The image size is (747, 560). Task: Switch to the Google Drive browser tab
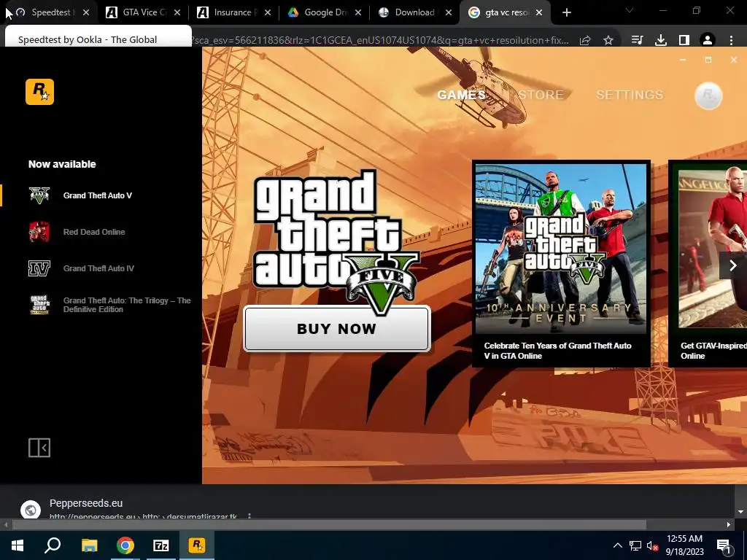coord(325,12)
